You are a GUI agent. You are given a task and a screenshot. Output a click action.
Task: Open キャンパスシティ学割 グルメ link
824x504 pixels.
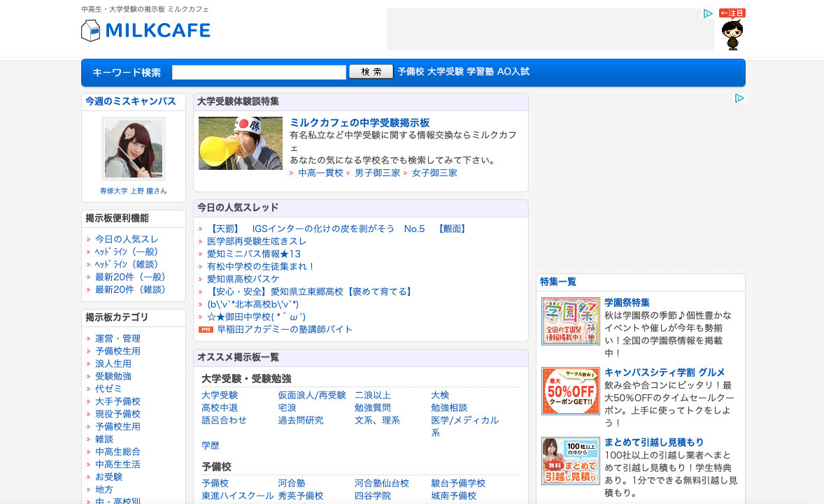(x=665, y=373)
